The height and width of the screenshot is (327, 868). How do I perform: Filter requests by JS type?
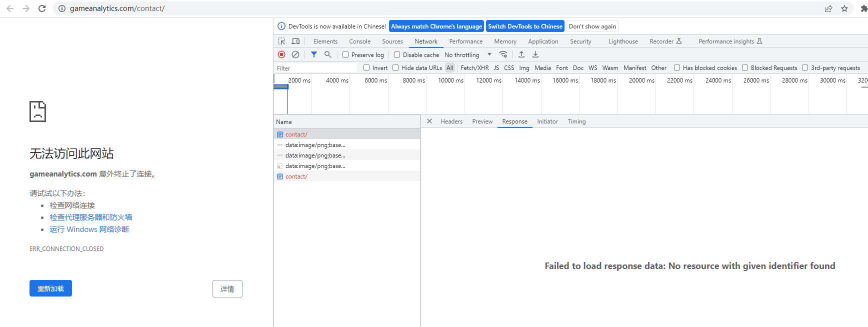click(x=496, y=68)
